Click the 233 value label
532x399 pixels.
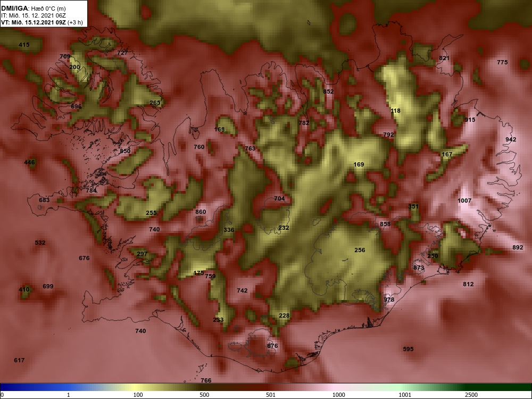click(x=219, y=320)
